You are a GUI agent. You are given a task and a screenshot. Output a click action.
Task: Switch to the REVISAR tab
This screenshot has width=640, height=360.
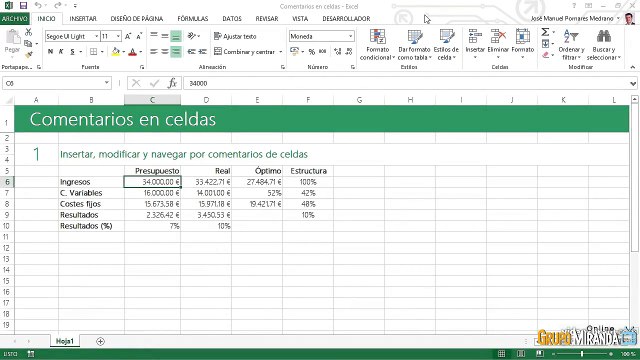(267, 19)
